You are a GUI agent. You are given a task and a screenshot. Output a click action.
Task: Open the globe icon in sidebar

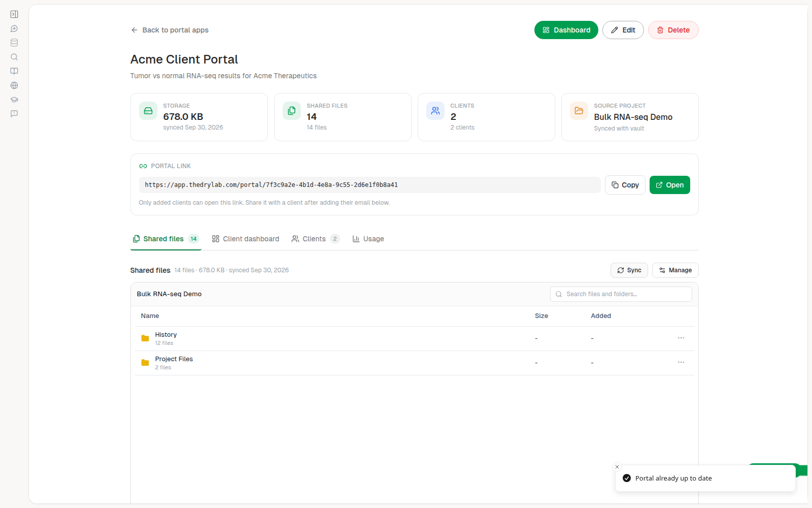[x=14, y=85]
